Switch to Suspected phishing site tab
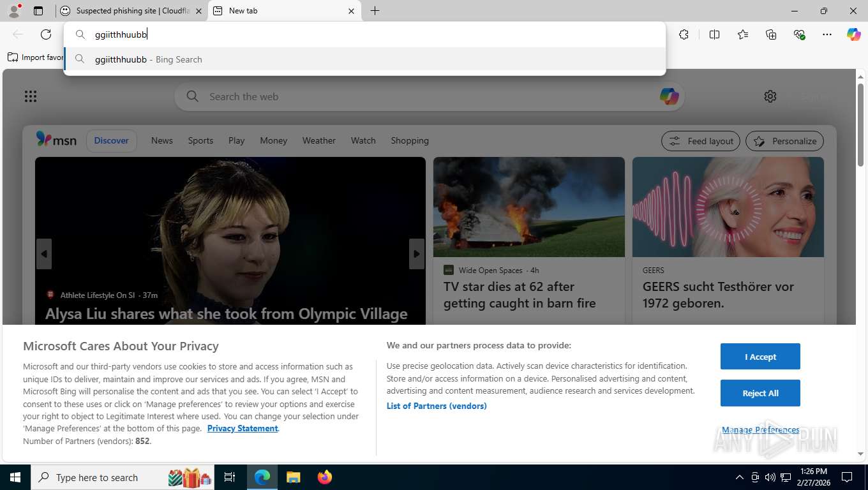This screenshot has width=868, height=490. point(131,11)
